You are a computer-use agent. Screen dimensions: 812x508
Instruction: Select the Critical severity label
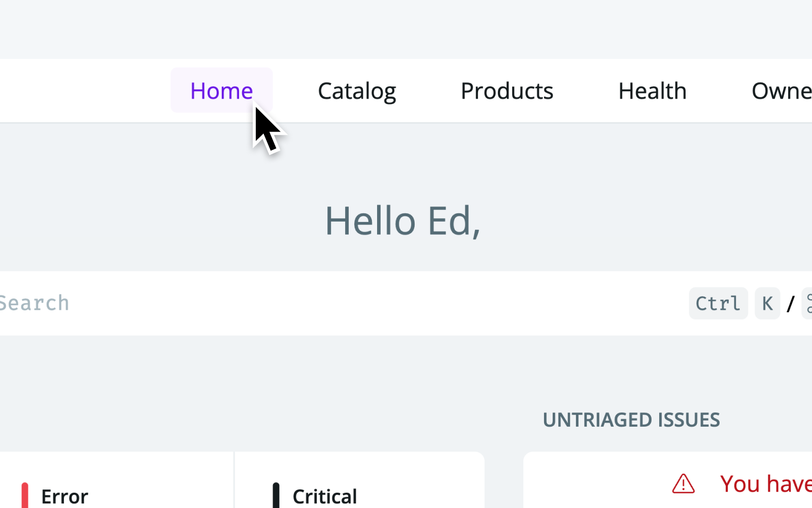coord(325,496)
